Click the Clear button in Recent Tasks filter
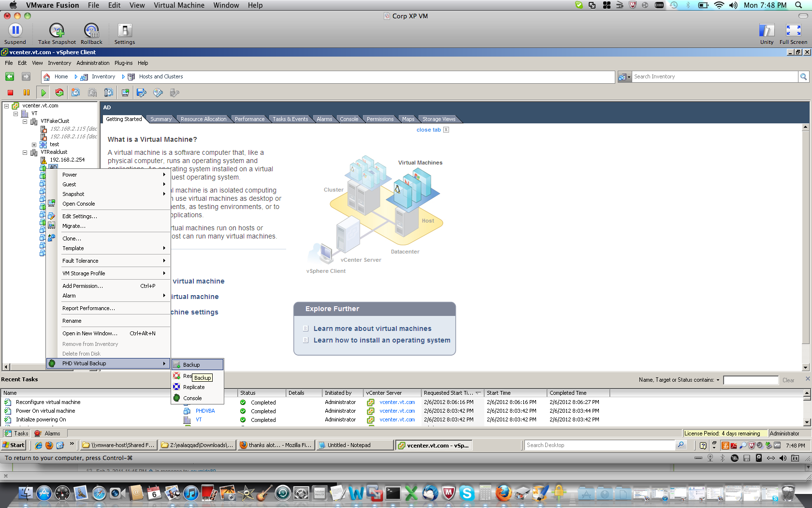Viewport: 812px width, 508px height. [788, 380]
